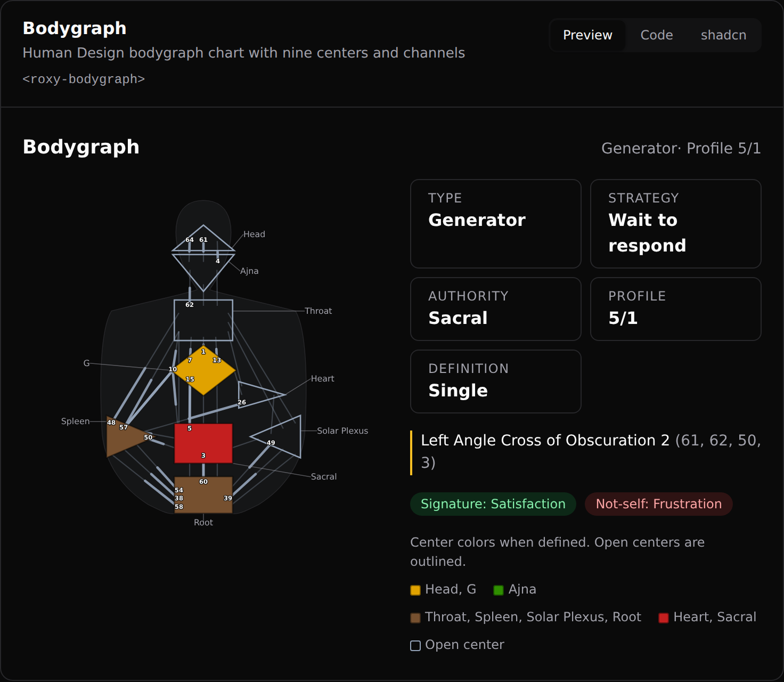Image resolution: width=784 pixels, height=682 pixels.
Task: Click the Not-self: Frustration badge
Action: (659, 504)
